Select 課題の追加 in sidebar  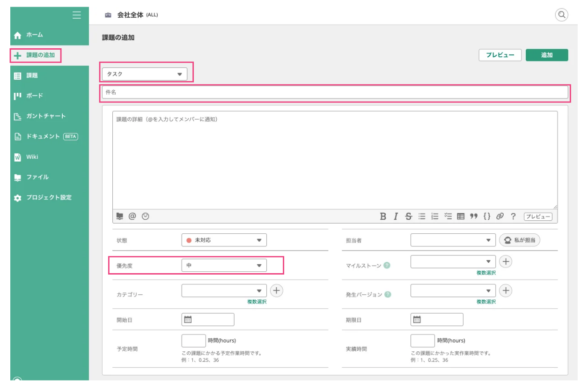click(x=50, y=55)
